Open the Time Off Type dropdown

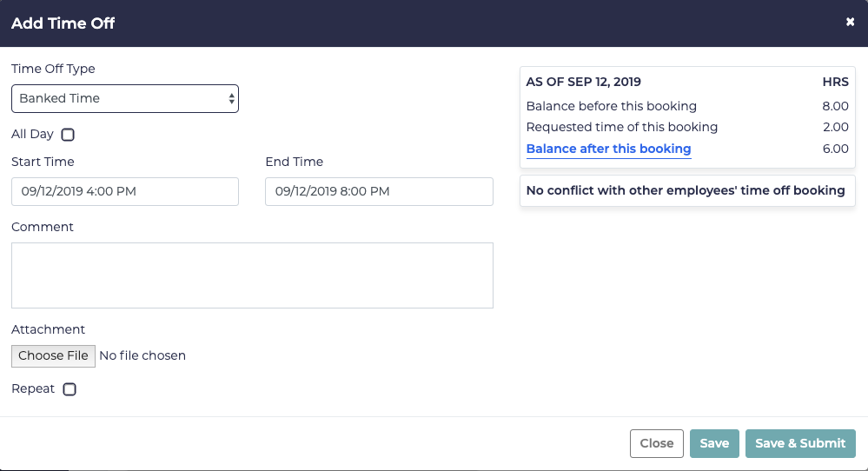(x=125, y=98)
